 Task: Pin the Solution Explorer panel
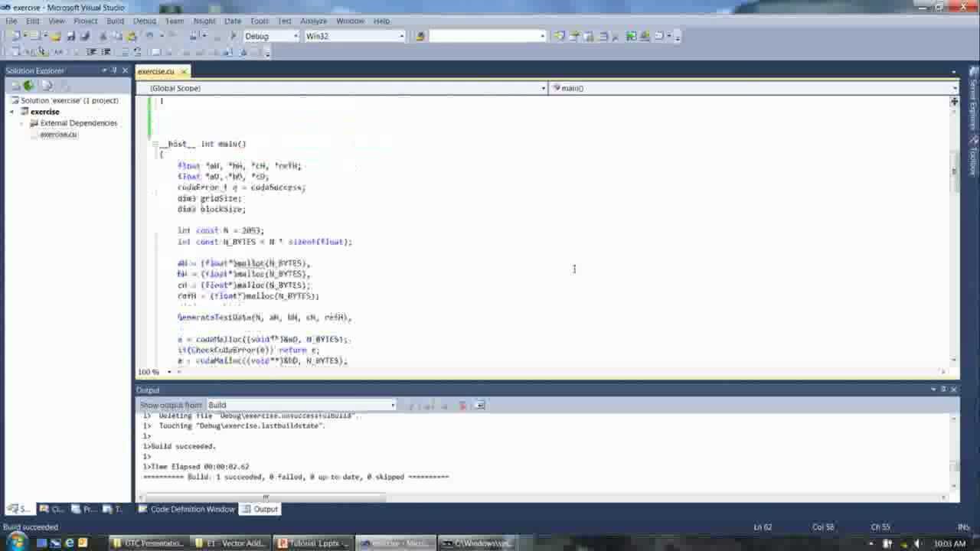point(115,70)
